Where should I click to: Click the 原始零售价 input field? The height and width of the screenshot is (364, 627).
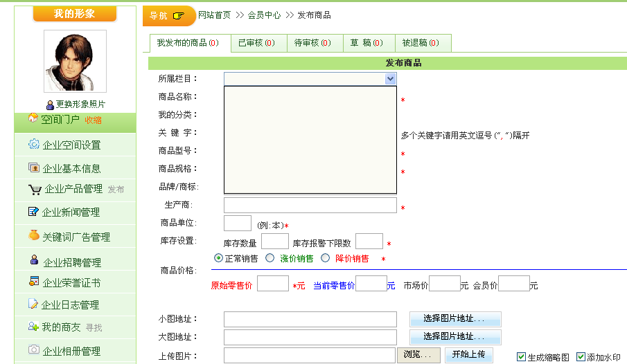pyautogui.click(x=273, y=283)
